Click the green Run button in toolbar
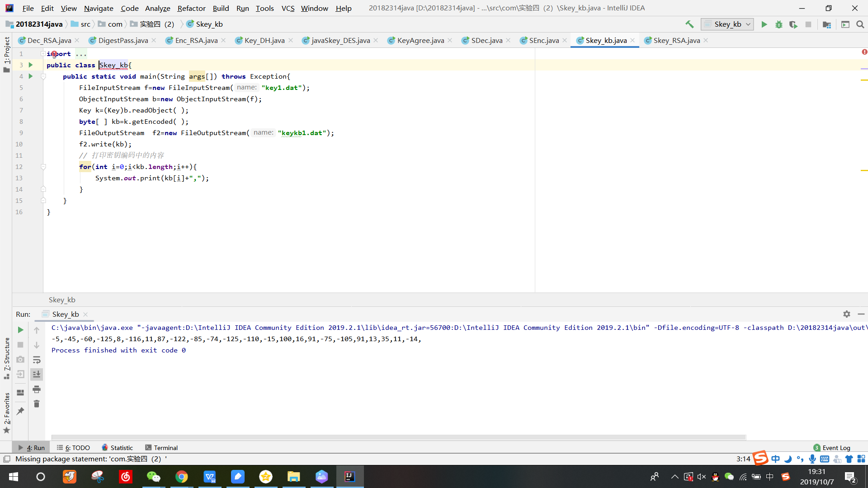Image resolution: width=868 pixels, height=488 pixels. tap(764, 24)
